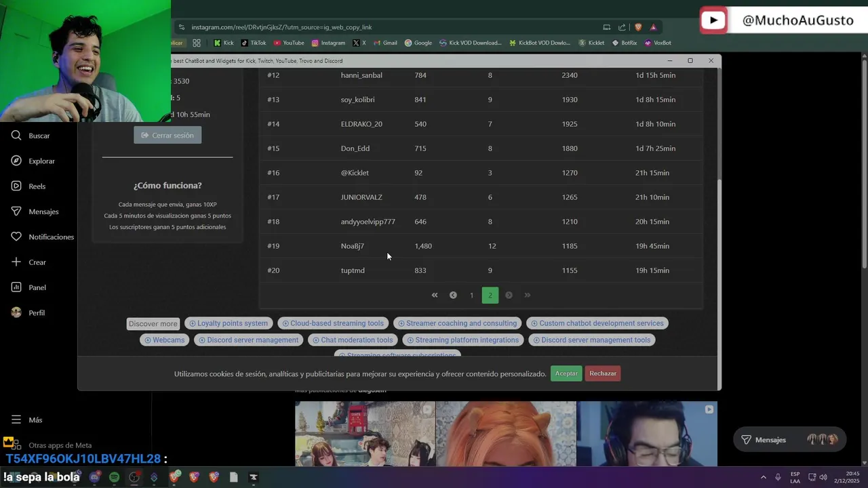
Task: Open Buscar in Instagram sidebar
Action: [x=31, y=136]
